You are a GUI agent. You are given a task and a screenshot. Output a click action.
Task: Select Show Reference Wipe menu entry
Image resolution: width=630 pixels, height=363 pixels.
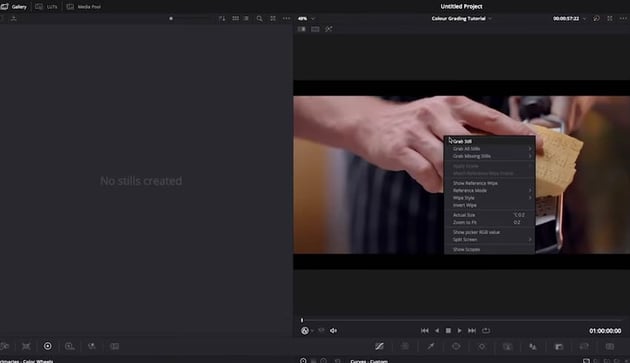[x=489, y=183]
